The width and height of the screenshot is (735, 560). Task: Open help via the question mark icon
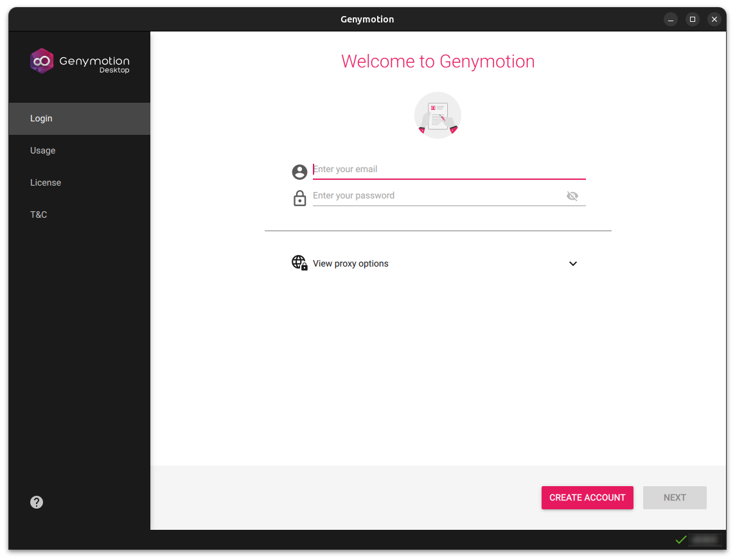point(37,502)
